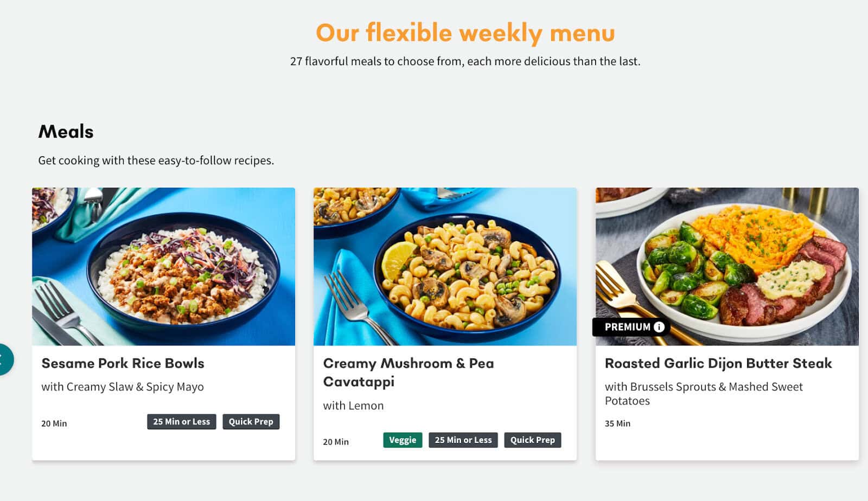Screen dimensions: 868x501
Task: Click the 35 Min label on steak card
Action: (x=617, y=423)
